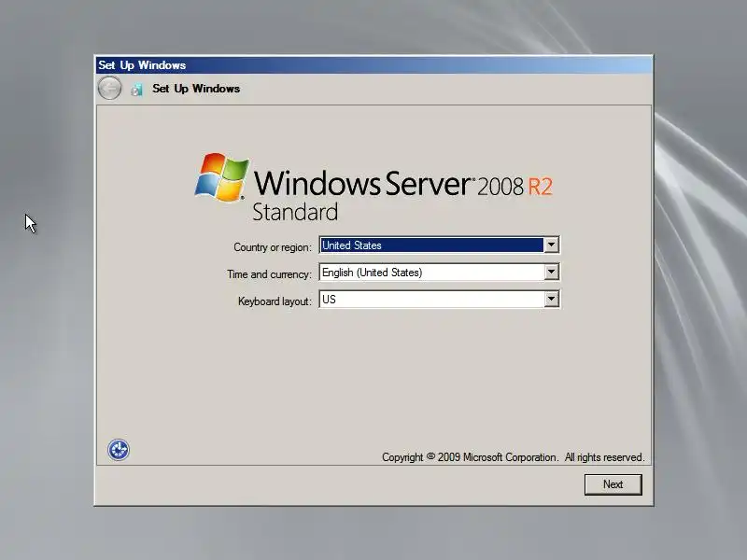Image resolution: width=747 pixels, height=560 pixels.
Task: Click the setup icon beside Set Up Windows
Action: coord(136,90)
